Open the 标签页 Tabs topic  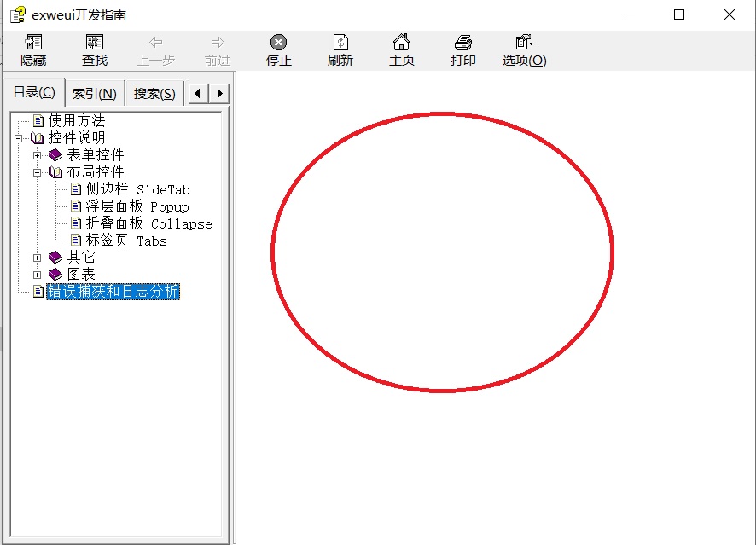(126, 240)
